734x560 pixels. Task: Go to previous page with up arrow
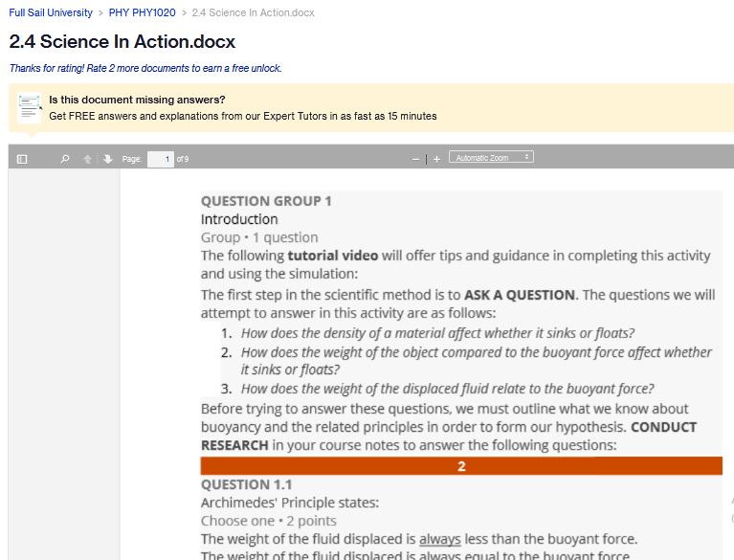pyautogui.click(x=87, y=159)
